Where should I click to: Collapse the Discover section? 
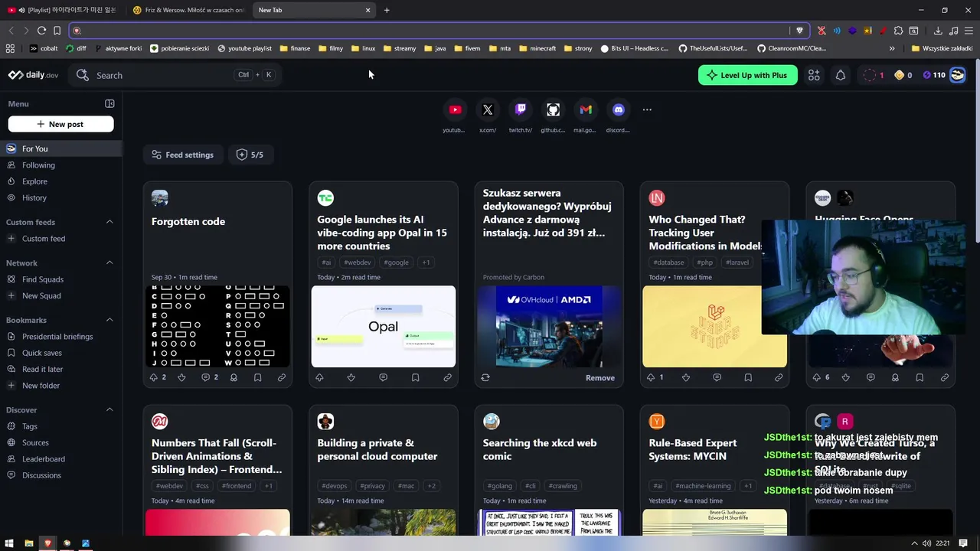(109, 409)
